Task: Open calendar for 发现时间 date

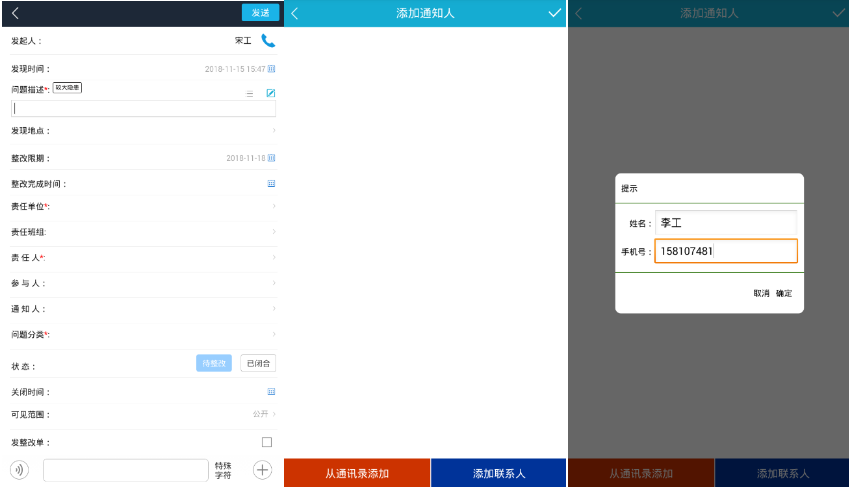Action: 272,69
